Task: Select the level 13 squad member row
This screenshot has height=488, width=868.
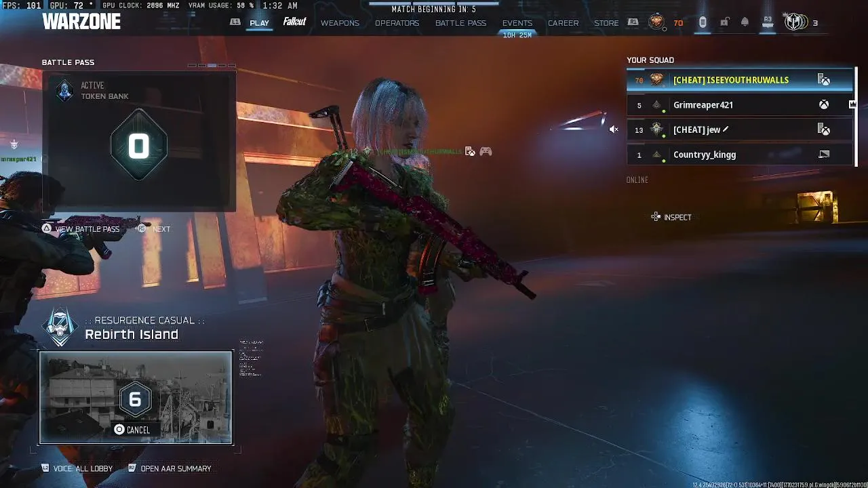Action: tap(740, 129)
